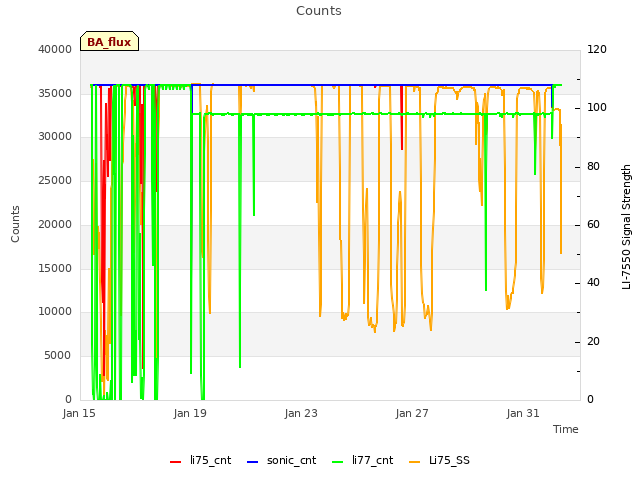640x480 pixels.
Task: Click the 'Jan 27' x-axis tick label
Action: pyautogui.click(x=412, y=413)
